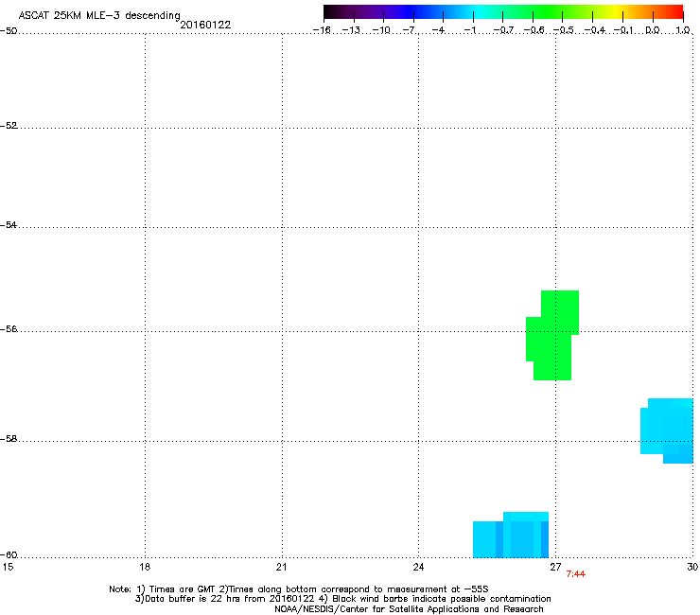
Task: Click the note line about the 22 hr data buffer
Action: coord(342,599)
